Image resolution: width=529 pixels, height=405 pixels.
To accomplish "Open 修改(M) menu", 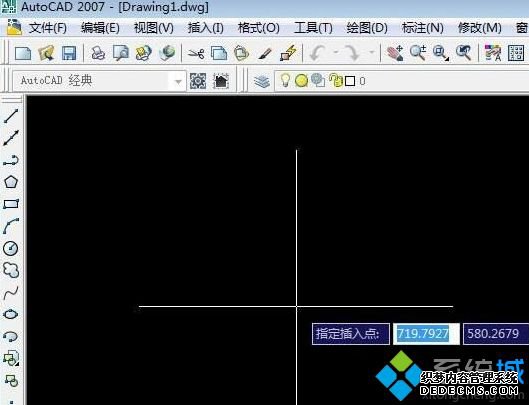I will point(479,28).
